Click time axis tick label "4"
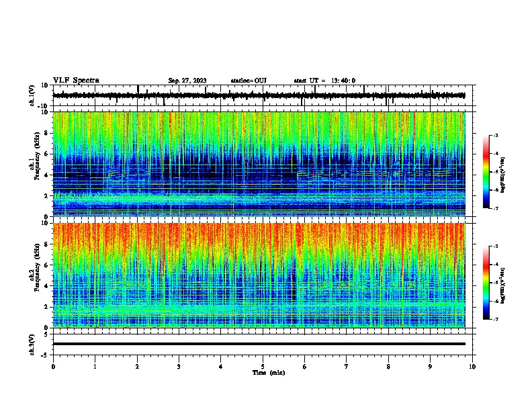Image resolution: width=532 pixels, height=411 pixels. 221,367
